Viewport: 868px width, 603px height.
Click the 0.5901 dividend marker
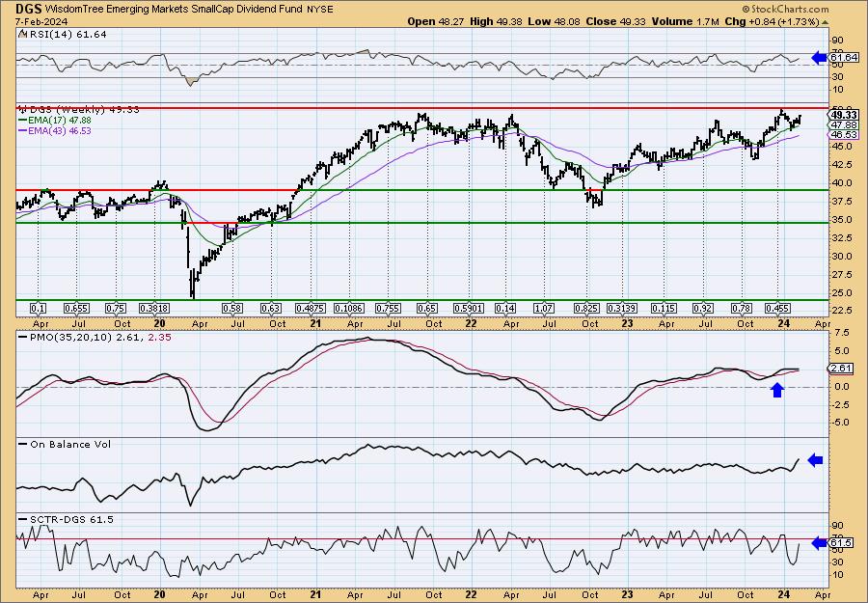coord(469,309)
